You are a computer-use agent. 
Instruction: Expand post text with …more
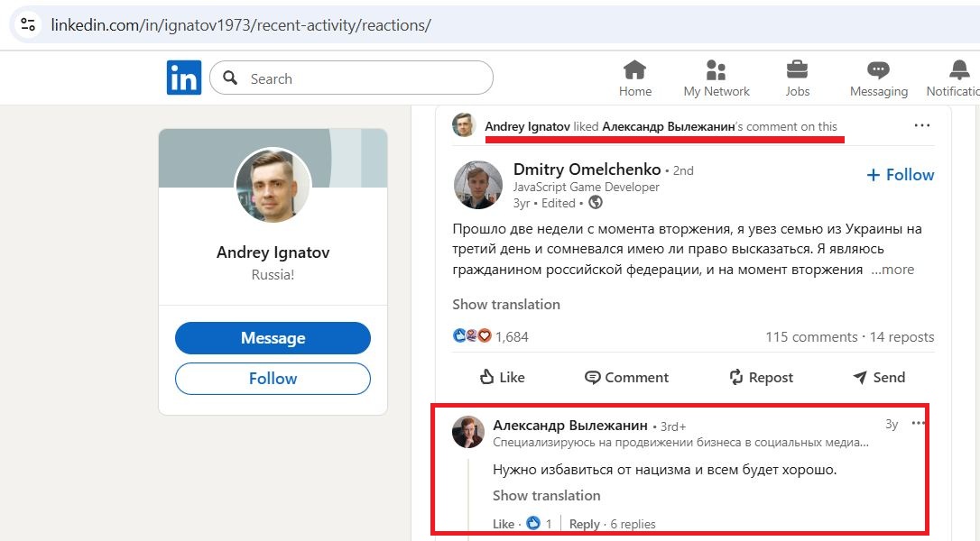892,270
